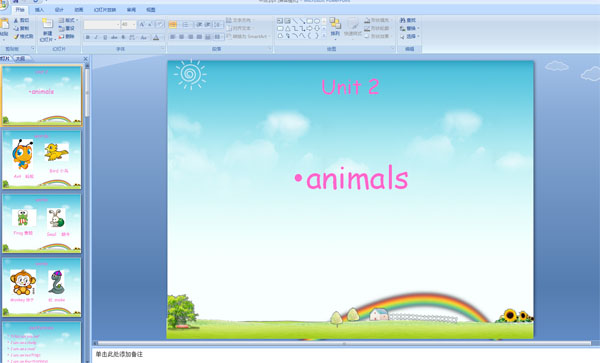Click the Font Color A swatch
The image size is (600, 363).
pyautogui.click(x=156, y=37)
